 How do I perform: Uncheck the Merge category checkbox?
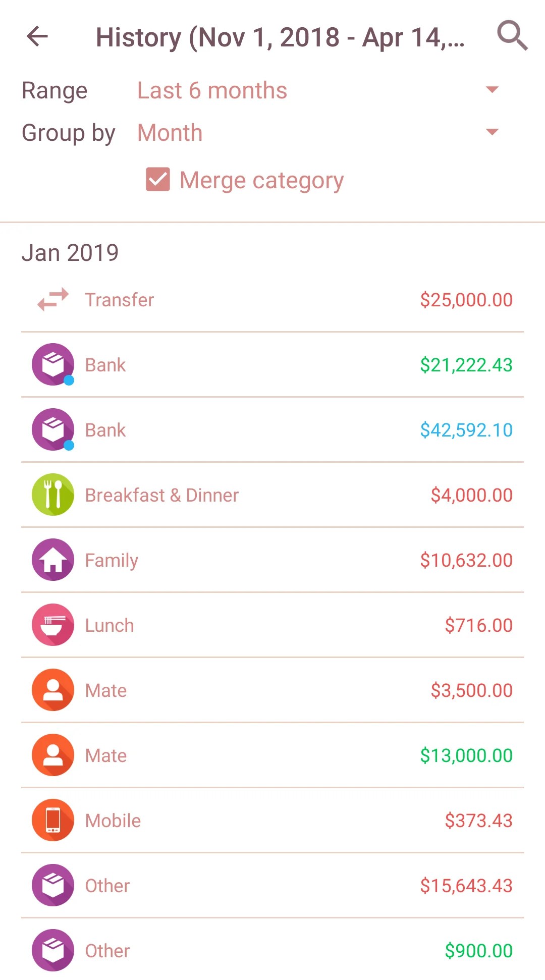(158, 180)
